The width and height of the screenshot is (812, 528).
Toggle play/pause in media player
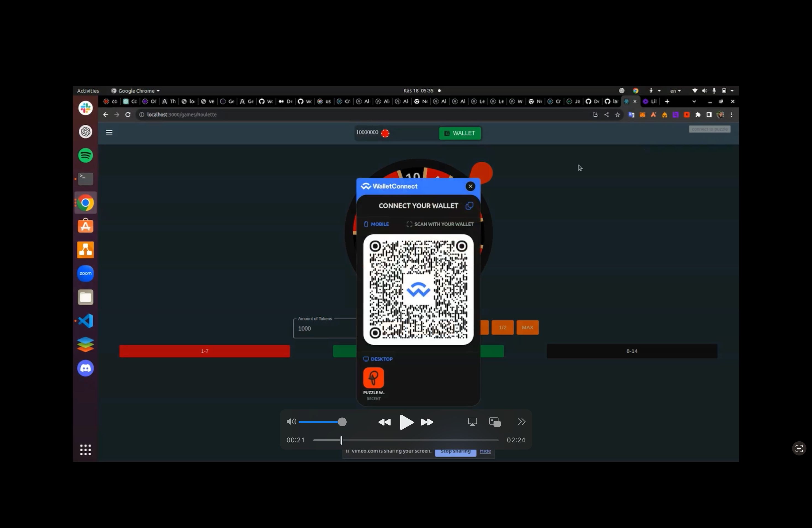pyautogui.click(x=405, y=421)
